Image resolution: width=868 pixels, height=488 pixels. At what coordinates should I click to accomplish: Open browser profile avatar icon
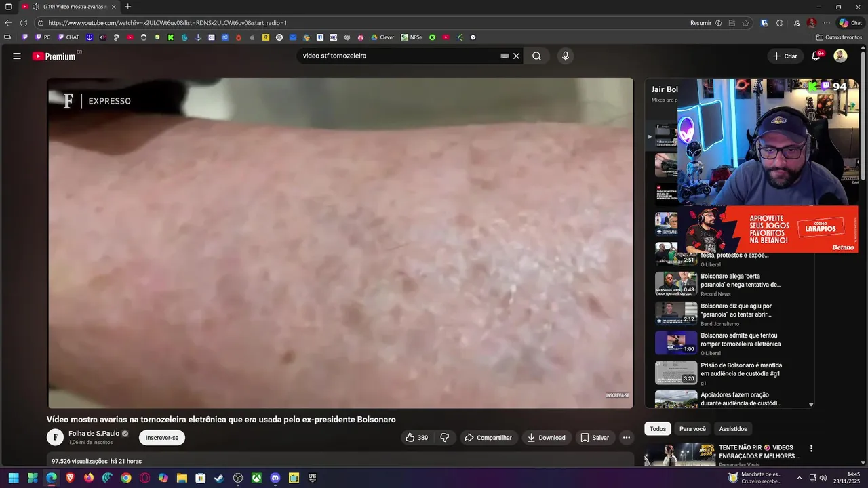[812, 23]
